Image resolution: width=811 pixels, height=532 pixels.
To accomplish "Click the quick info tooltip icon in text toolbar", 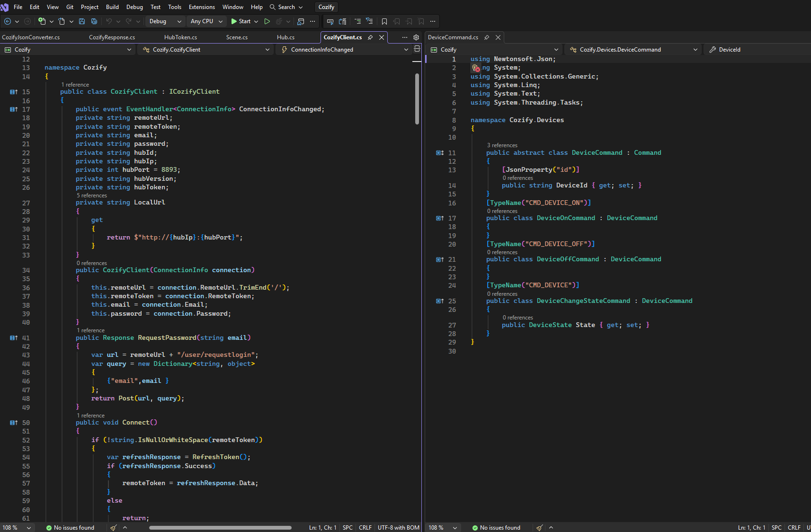I will [x=330, y=21].
